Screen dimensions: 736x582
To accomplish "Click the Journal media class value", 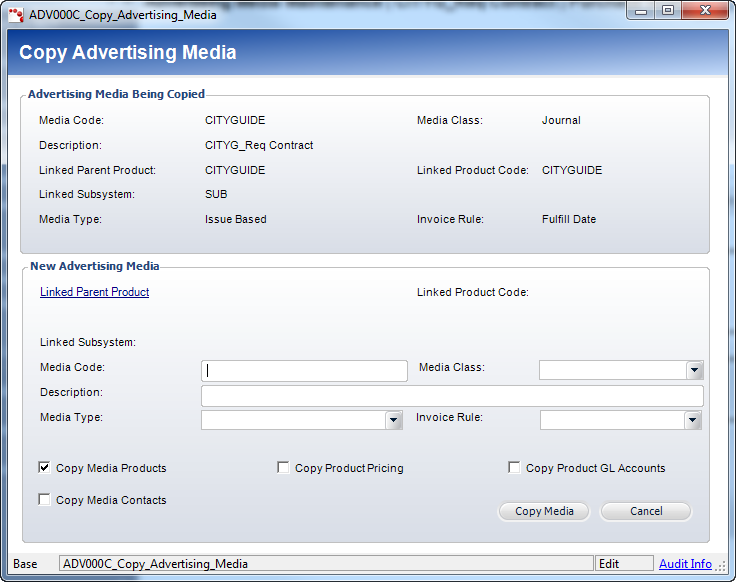I will (561, 120).
